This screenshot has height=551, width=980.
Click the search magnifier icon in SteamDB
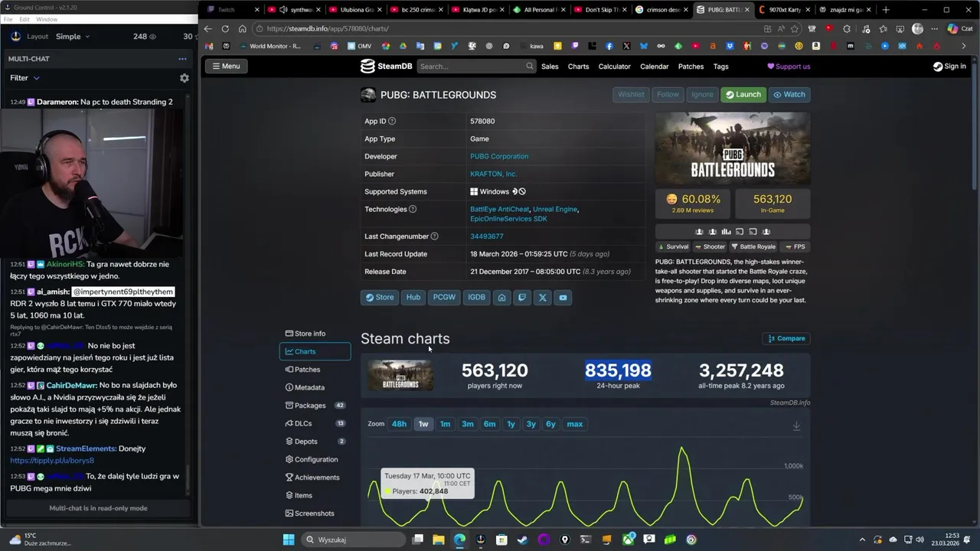pos(529,66)
